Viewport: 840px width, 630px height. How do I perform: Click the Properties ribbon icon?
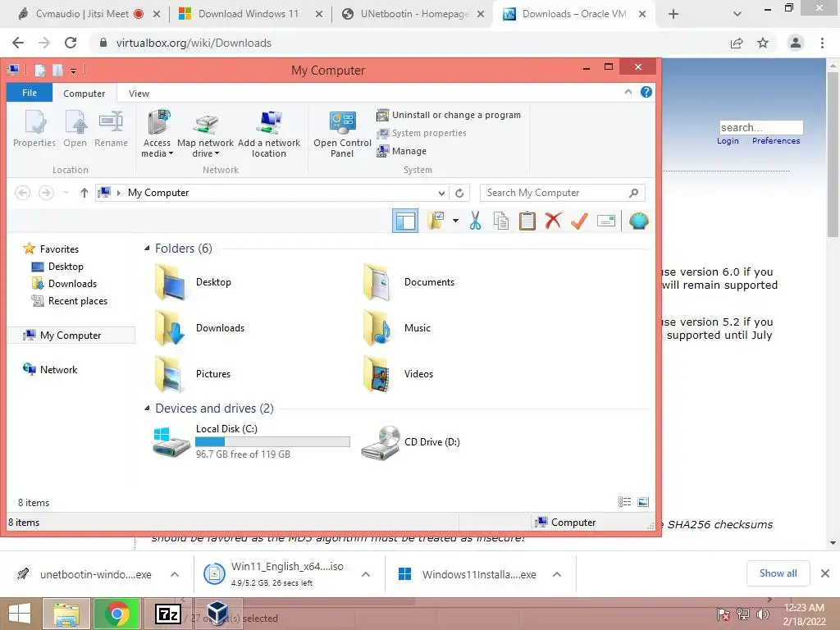(34, 129)
